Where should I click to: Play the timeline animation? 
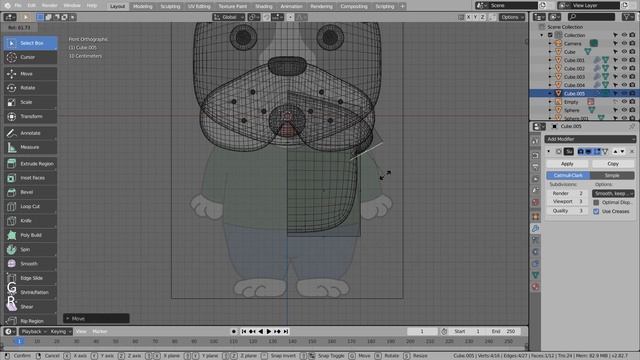269,331
